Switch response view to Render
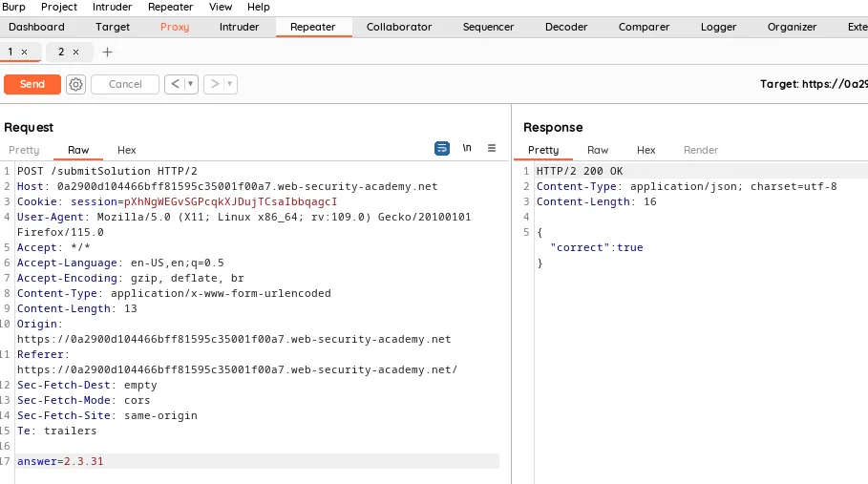 [x=700, y=151]
